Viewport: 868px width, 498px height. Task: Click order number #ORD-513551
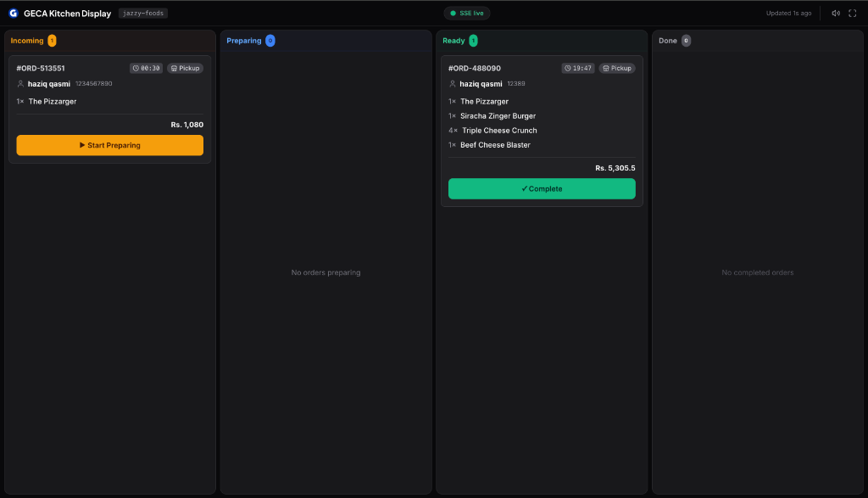41,68
